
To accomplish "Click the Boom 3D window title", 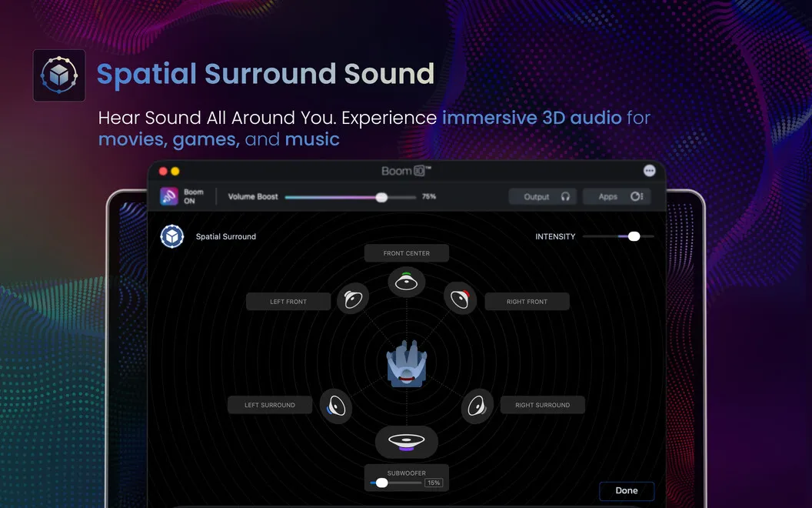I will coord(407,171).
